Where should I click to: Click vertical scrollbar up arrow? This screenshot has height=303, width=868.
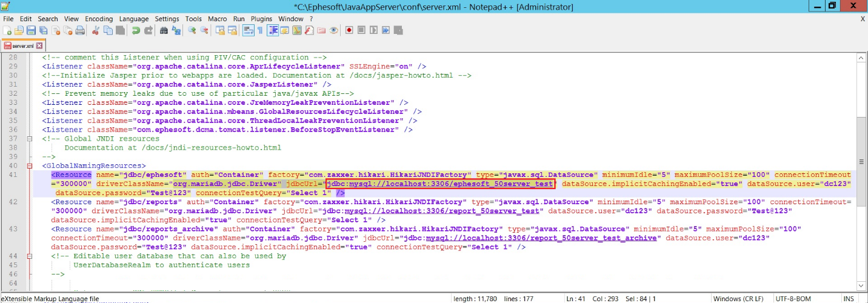(x=861, y=57)
